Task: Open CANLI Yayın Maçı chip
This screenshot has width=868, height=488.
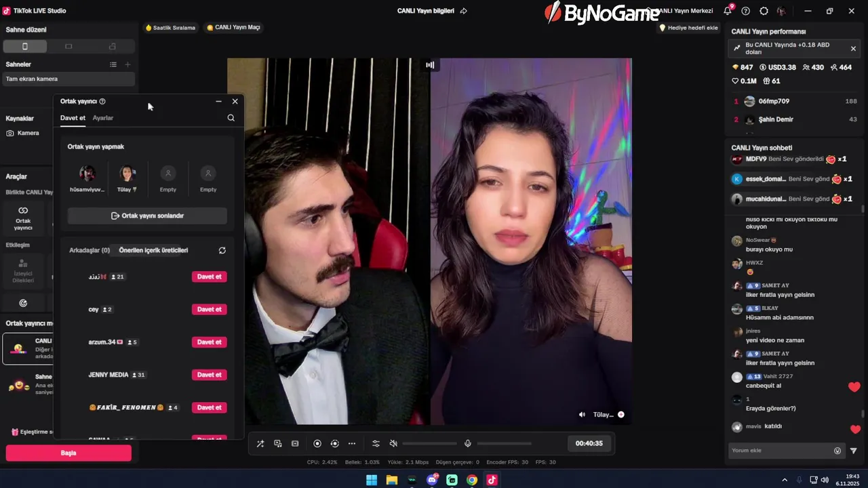Action: (x=233, y=28)
